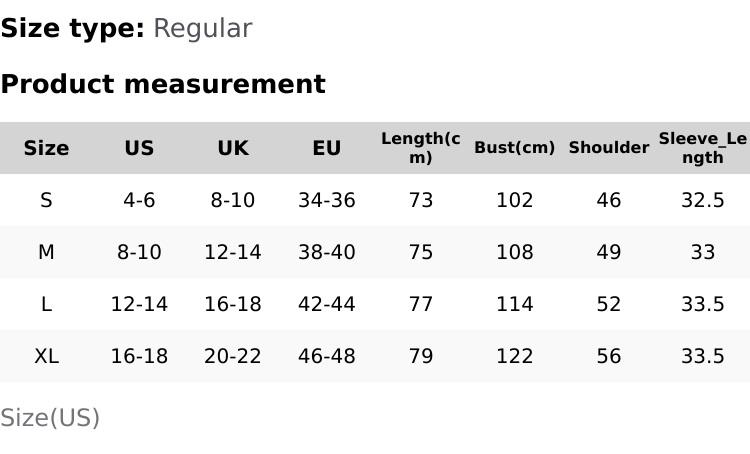Click the US 4-6 cell

[139, 200]
